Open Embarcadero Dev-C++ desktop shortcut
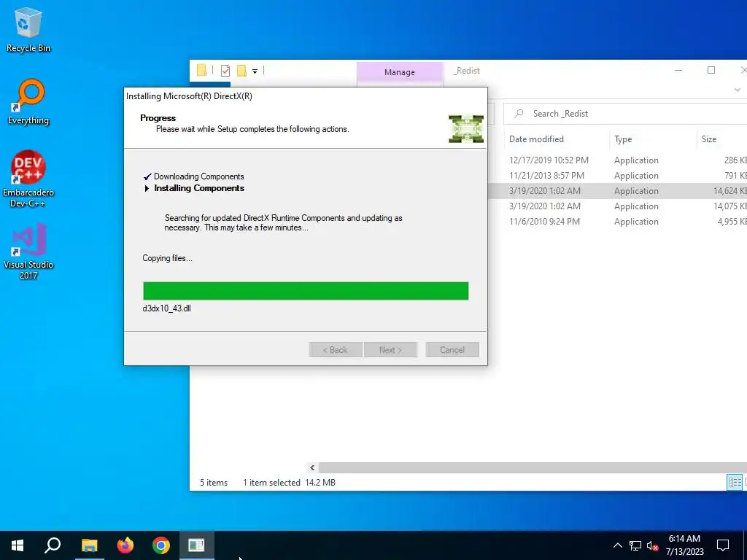The image size is (747, 560). pyautogui.click(x=28, y=179)
